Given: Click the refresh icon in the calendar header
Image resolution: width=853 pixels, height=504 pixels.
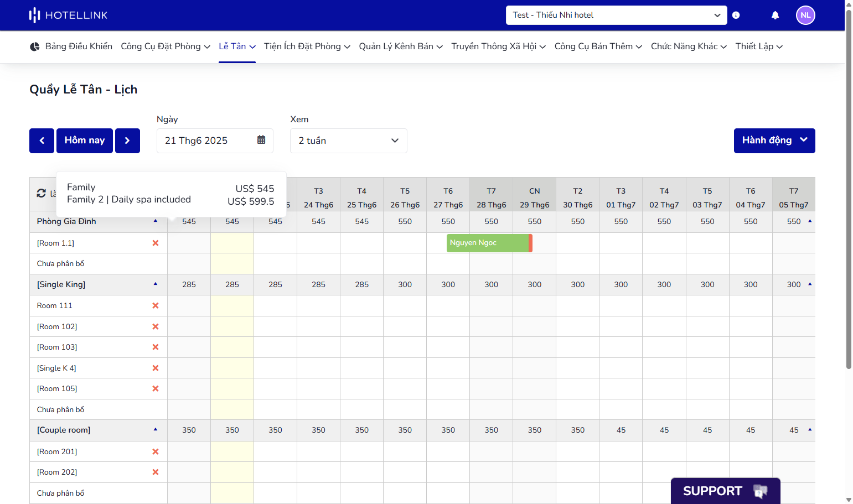Looking at the screenshot, I should point(41,193).
